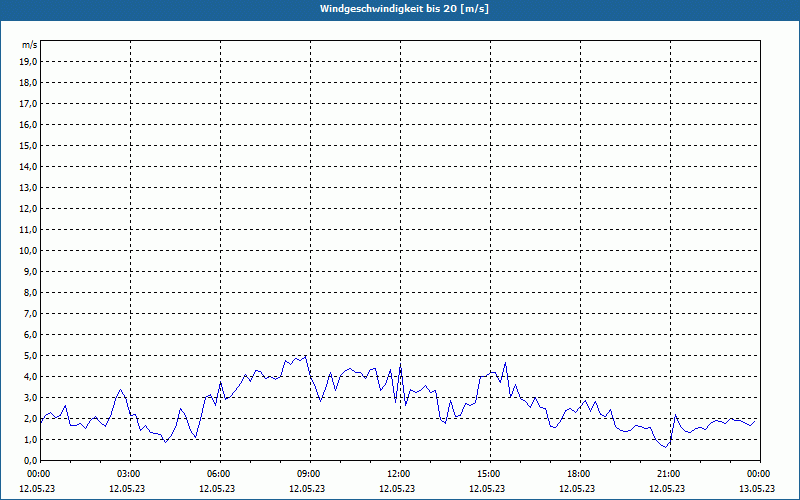Select the y-axis label "18,0"

[28, 83]
